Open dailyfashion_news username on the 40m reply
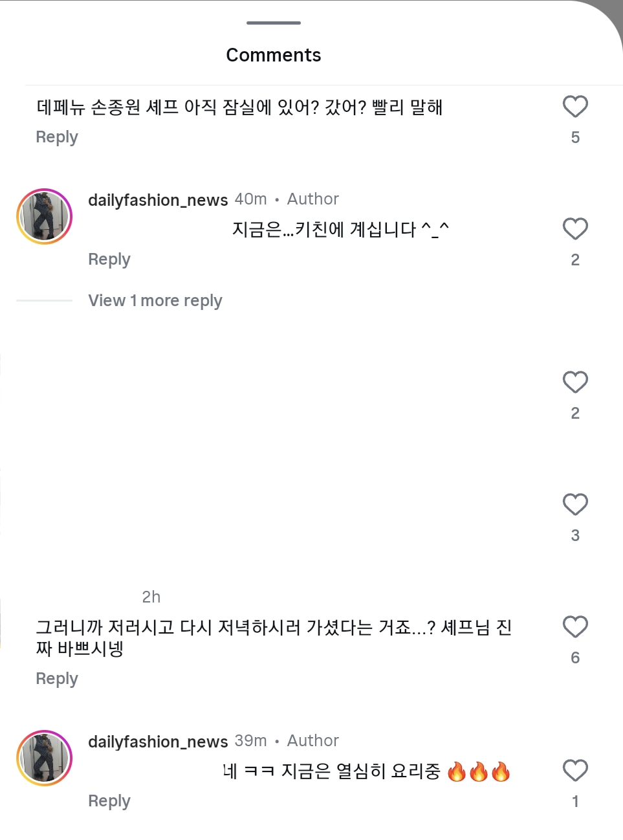The height and width of the screenshot is (840, 623). 158,200
